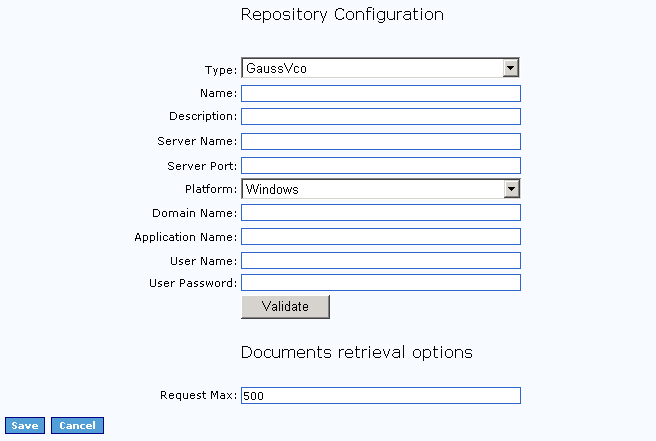
Task: Focus the Request Max field containing 500
Action: point(381,395)
